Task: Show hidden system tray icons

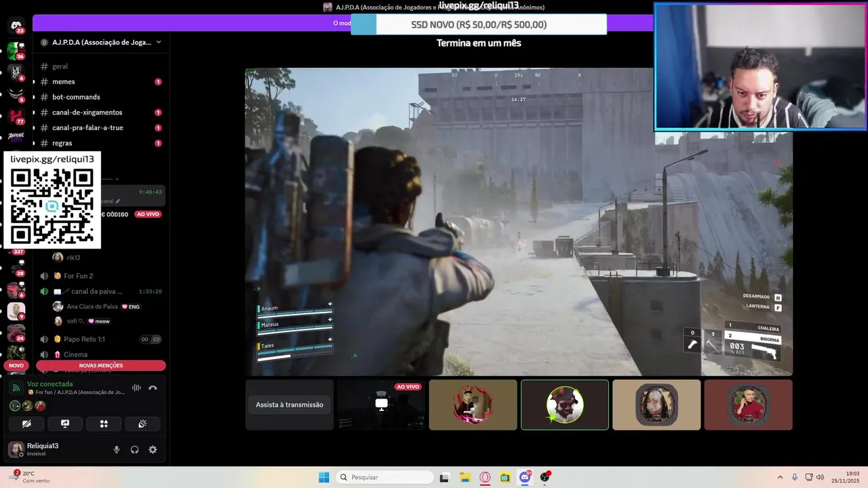Action: click(x=780, y=477)
